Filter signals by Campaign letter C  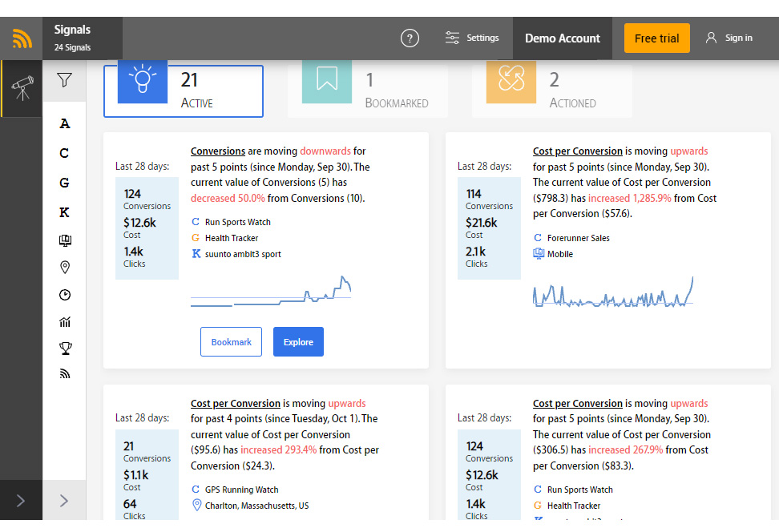64,153
